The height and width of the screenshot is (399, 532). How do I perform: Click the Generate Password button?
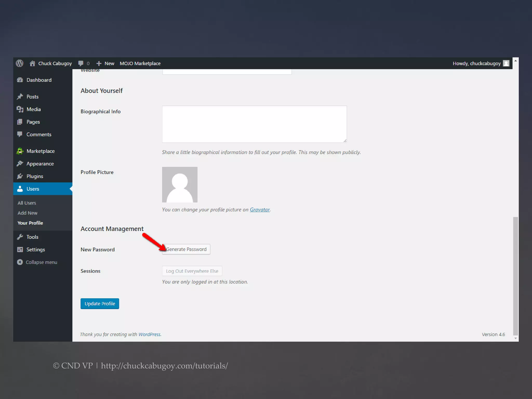[186, 249]
